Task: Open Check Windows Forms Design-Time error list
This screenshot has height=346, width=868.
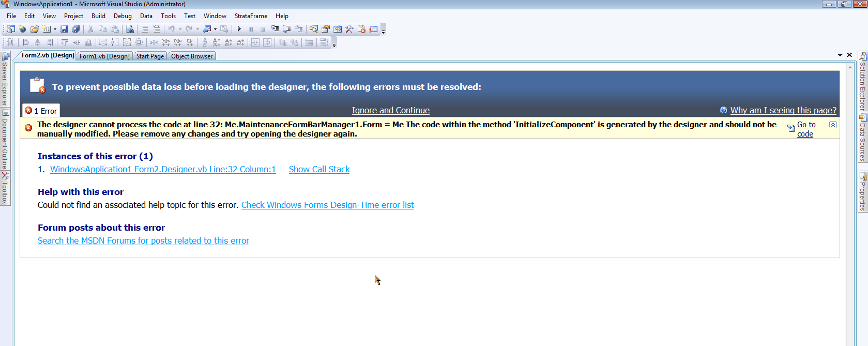Action: click(328, 205)
